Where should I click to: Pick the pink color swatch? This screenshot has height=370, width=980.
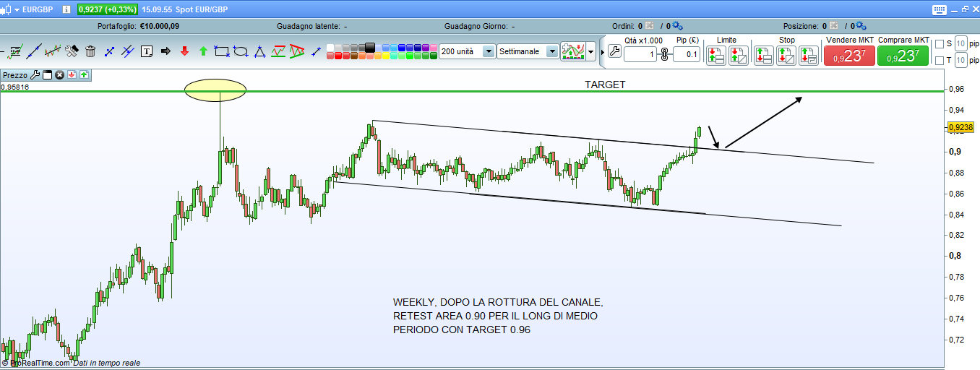(x=432, y=48)
